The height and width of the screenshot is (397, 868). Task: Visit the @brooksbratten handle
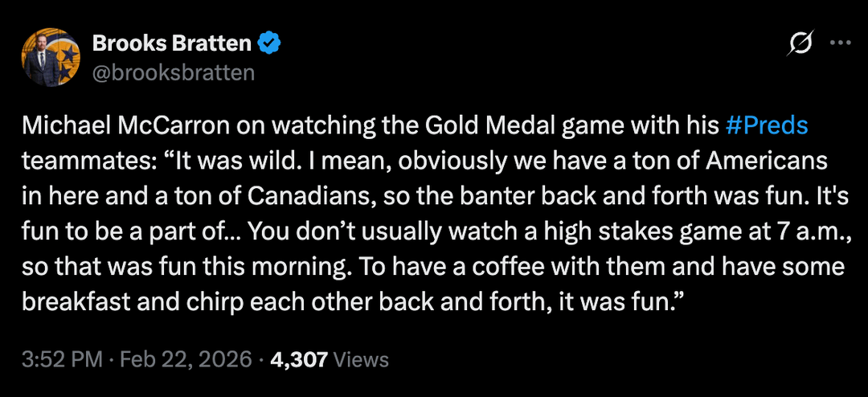174,72
